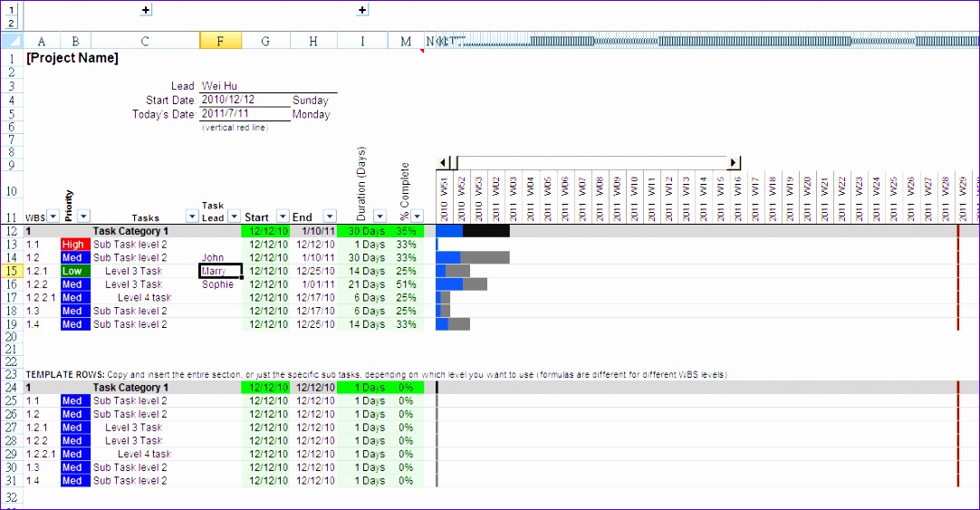Open the Start column filter dropdown
Viewport: 980px width, 510px height.
283,217
